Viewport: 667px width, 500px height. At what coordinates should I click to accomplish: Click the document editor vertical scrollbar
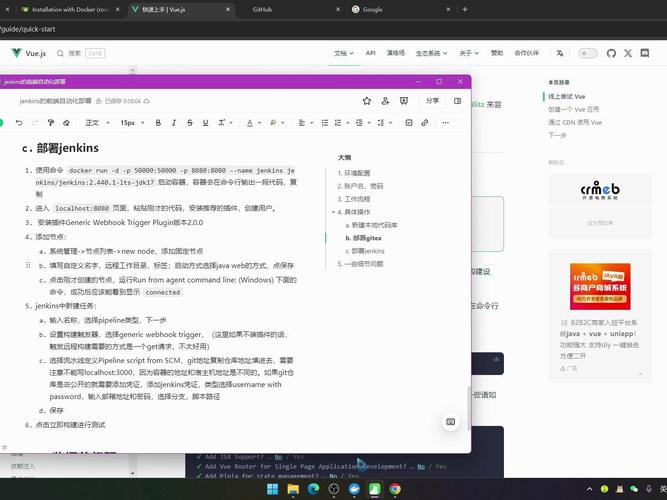469,408
